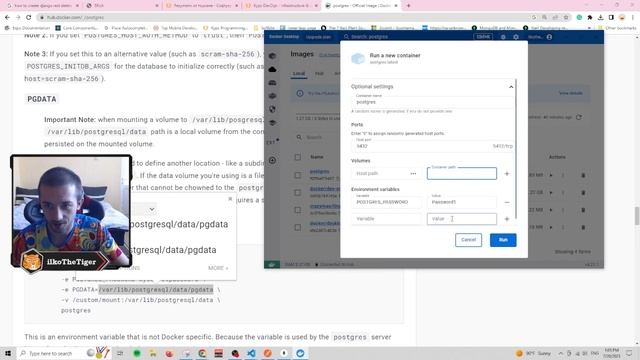Screen dimensions: 640x360
Task: Check the second image row checkbox
Action: 298,192
